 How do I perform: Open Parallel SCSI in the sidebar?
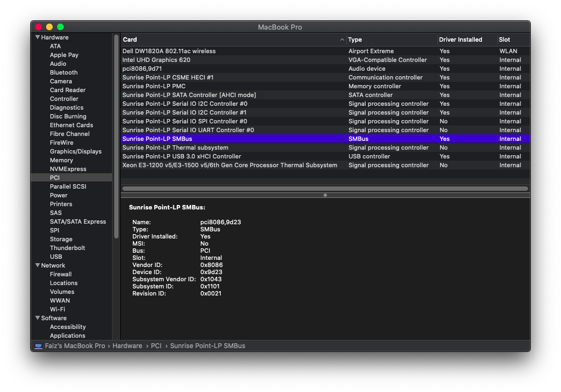68,186
